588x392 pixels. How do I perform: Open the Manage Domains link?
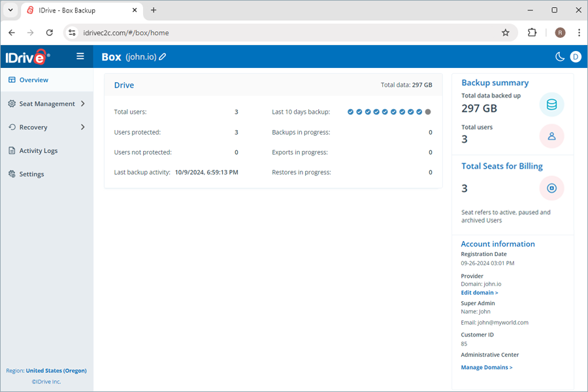click(x=486, y=367)
